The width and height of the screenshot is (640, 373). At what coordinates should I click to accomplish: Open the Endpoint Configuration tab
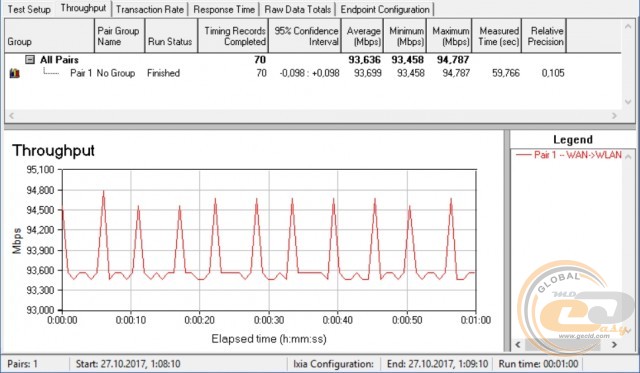click(x=385, y=9)
